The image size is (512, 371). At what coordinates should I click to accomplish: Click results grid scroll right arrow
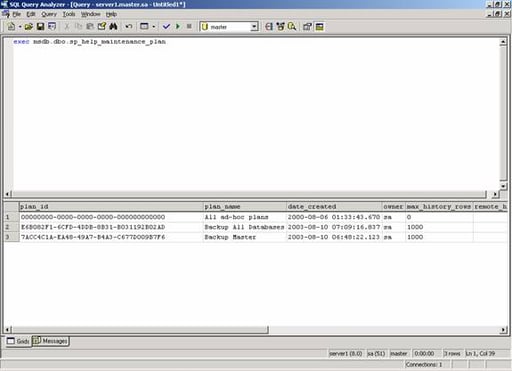coord(503,330)
